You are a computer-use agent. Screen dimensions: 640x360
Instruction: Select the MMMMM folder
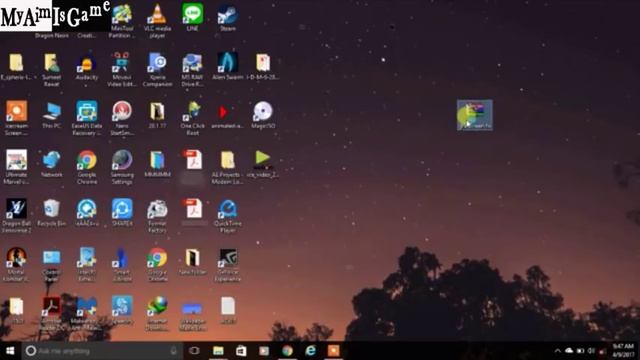coord(157,163)
